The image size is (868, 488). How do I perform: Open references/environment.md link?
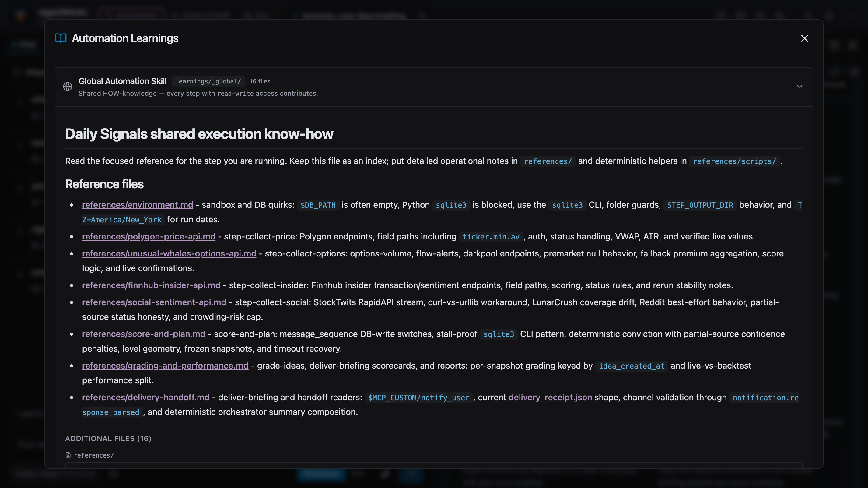pos(138,205)
